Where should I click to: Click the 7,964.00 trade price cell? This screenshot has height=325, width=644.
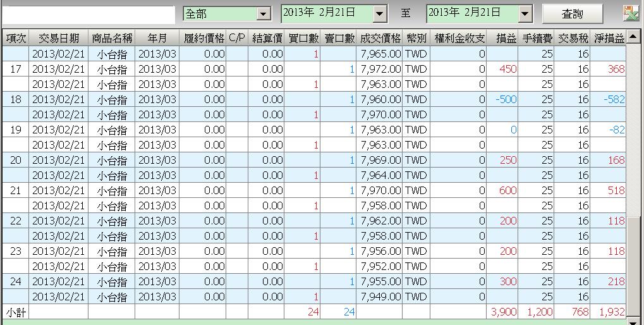pos(379,175)
